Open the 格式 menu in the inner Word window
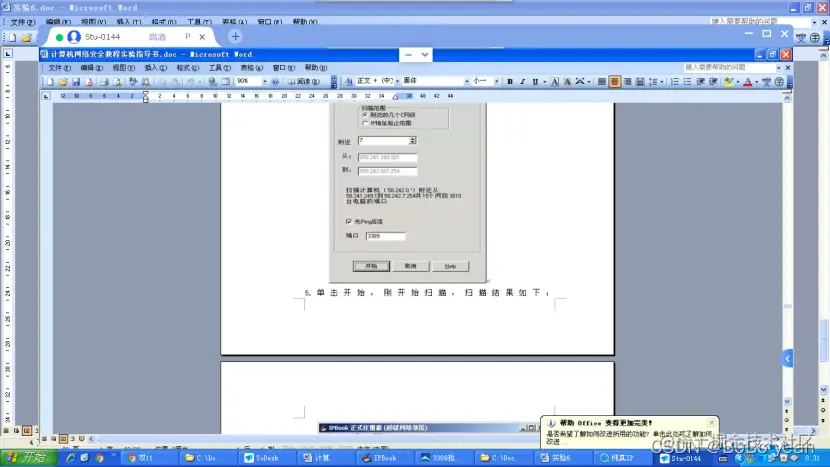Image resolution: width=830 pixels, height=467 pixels. point(187,68)
